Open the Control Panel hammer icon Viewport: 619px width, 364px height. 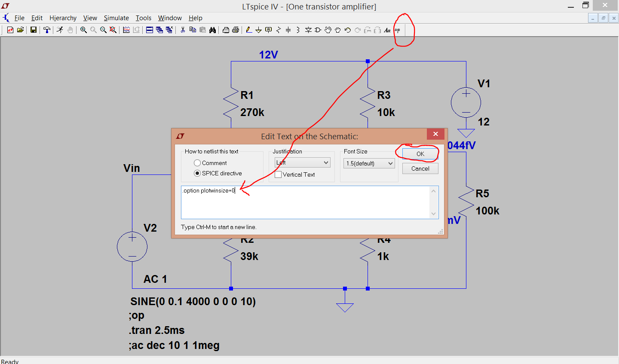point(46,30)
